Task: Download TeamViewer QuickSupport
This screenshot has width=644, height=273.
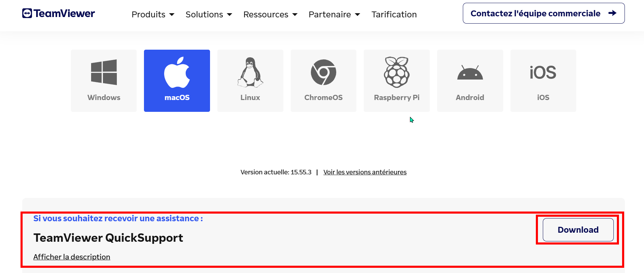Action: click(578, 230)
